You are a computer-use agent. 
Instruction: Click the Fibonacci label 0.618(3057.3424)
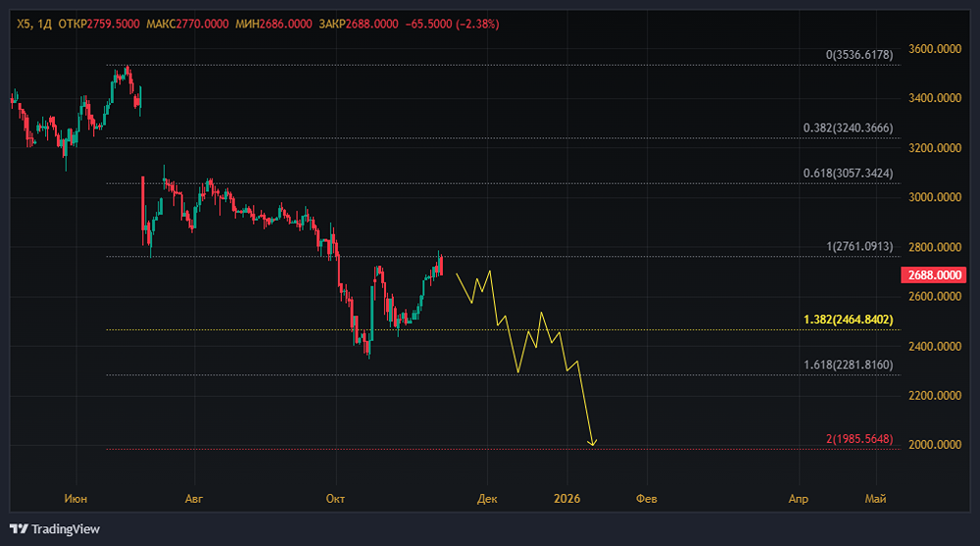[848, 174]
